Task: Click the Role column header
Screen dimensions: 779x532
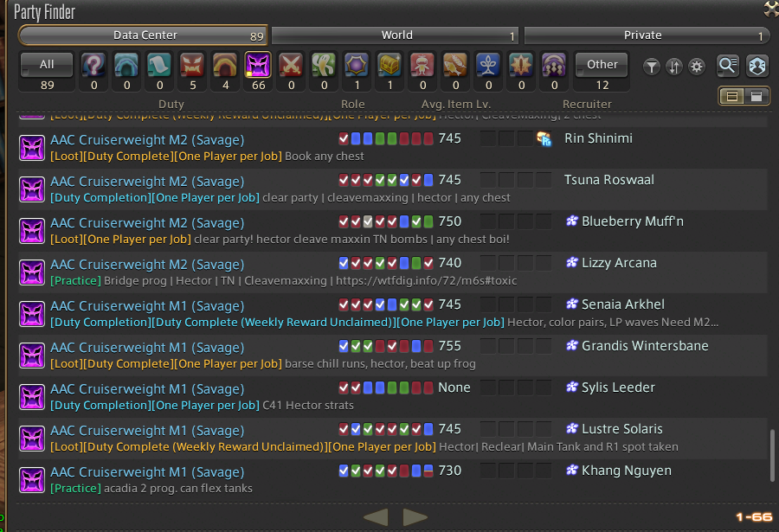Action: click(x=353, y=104)
